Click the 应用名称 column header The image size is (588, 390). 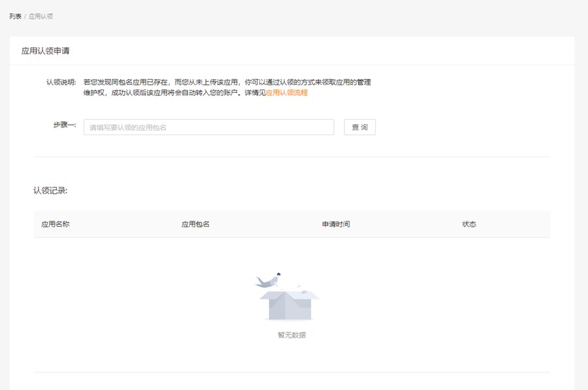(56, 224)
